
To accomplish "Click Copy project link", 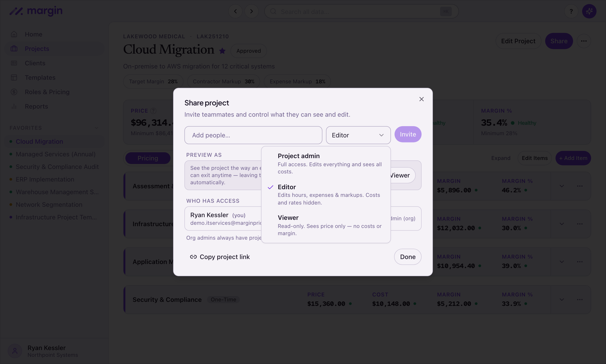I will 220,257.
